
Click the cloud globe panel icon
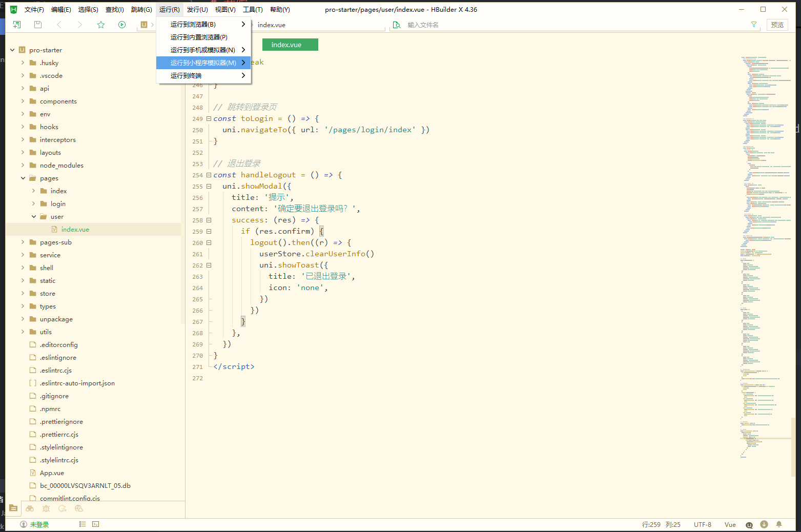coord(79,508)
